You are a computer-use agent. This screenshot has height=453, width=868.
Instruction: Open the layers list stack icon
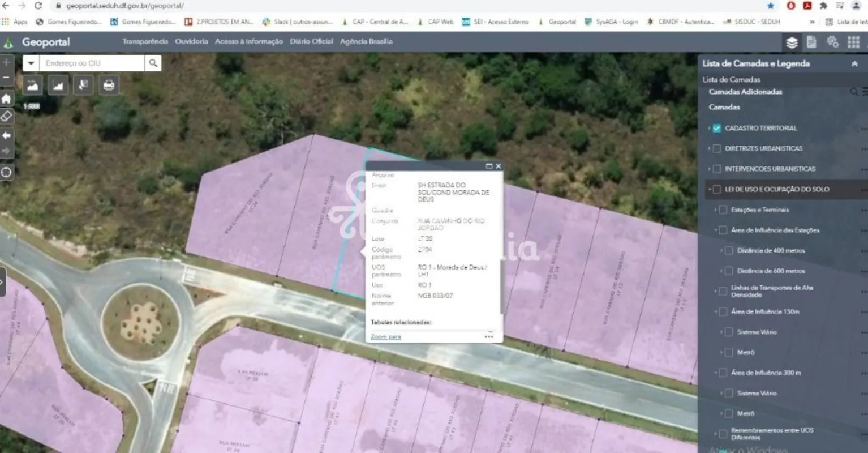(792, 42)
